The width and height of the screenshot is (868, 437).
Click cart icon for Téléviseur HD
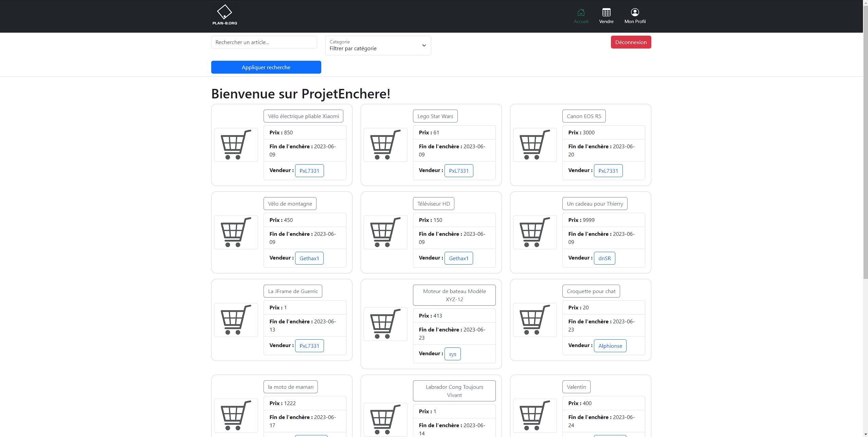click(x=385, y=232)
